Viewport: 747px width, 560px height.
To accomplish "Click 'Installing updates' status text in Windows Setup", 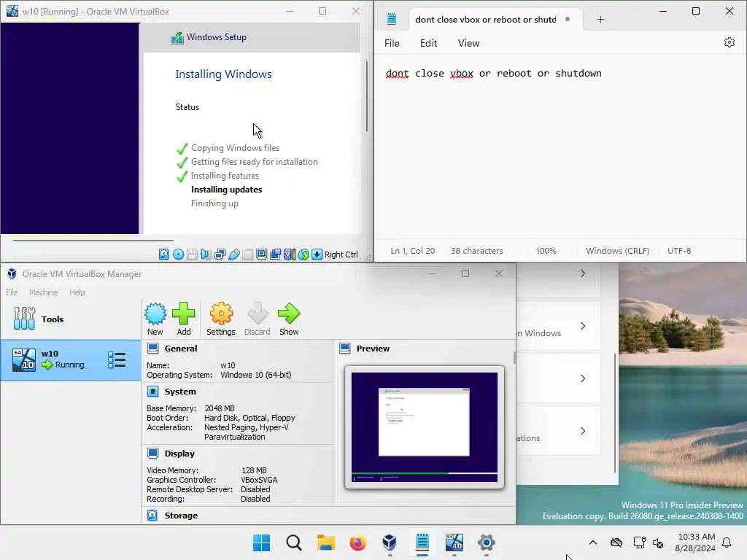I will 226,190.
